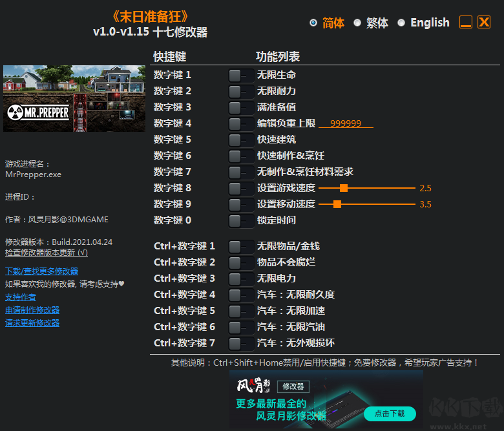Click the Mr. Prepper game cover image
The image size is (504, 431).
coord(74,98)
